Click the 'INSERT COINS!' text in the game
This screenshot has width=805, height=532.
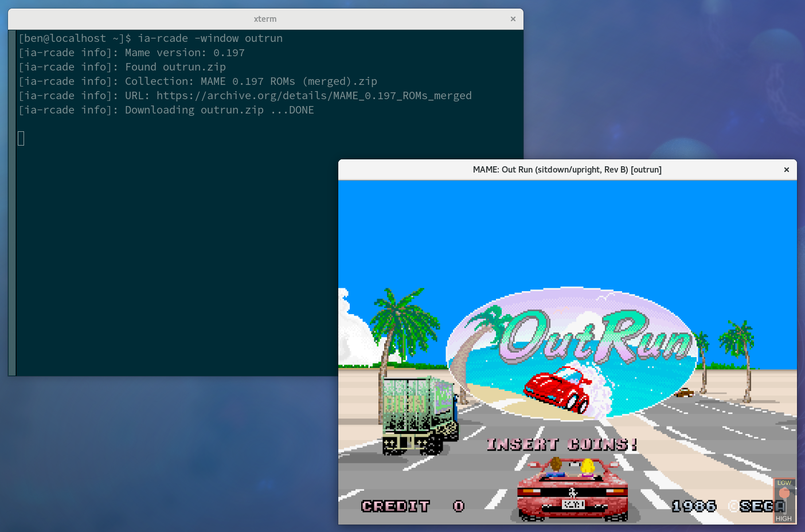tap(562, 444)
